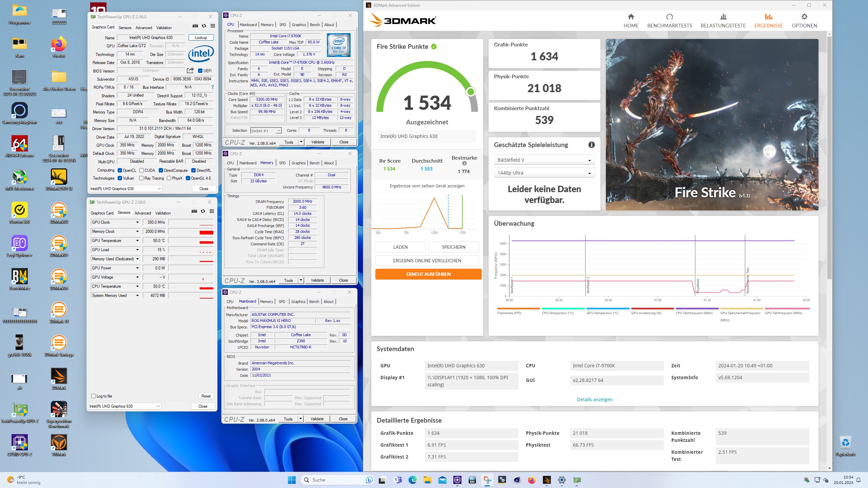Open the GPU Clock sensor dropdown

coord(137,222)
